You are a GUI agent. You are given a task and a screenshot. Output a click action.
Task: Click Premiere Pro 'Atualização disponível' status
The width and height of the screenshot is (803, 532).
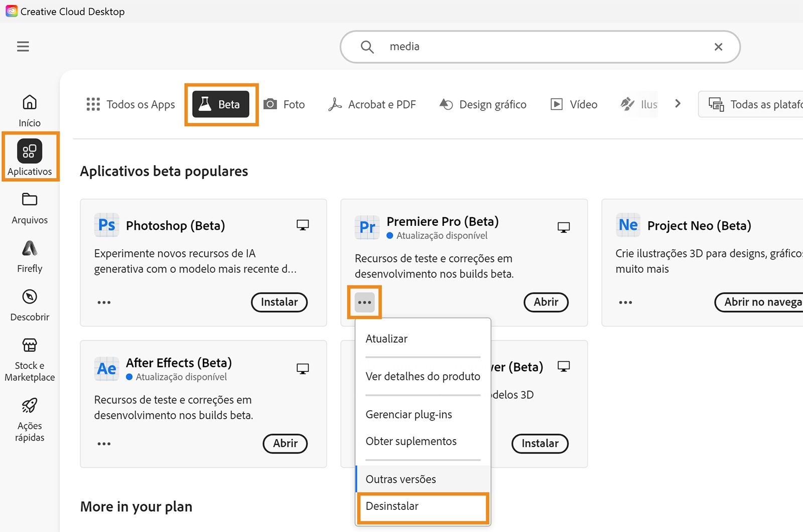point(437,236)
